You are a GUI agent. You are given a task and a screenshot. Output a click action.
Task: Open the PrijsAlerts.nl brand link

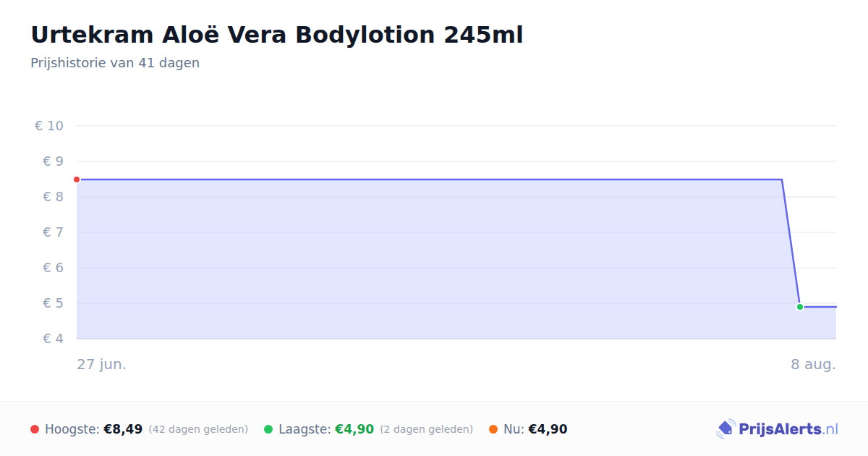[x=778, y=429]
